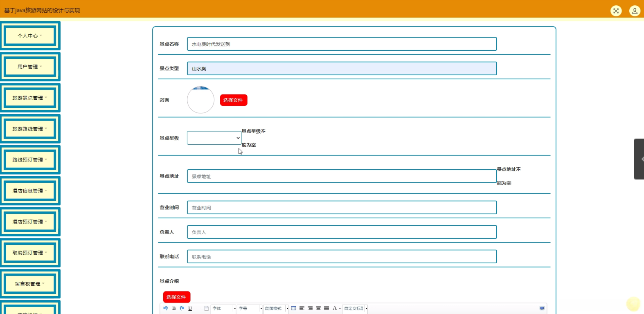Focus the 联系电话 phone input
Screen dimensions: 644x314
342,257
